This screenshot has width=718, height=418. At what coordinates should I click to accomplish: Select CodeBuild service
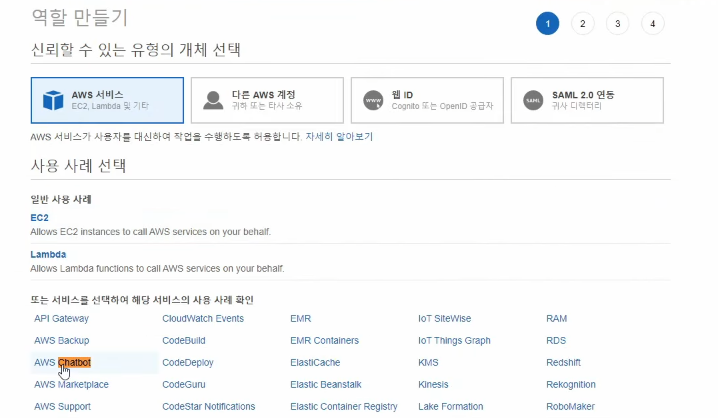pyautogui.click(x=184, y=341)
